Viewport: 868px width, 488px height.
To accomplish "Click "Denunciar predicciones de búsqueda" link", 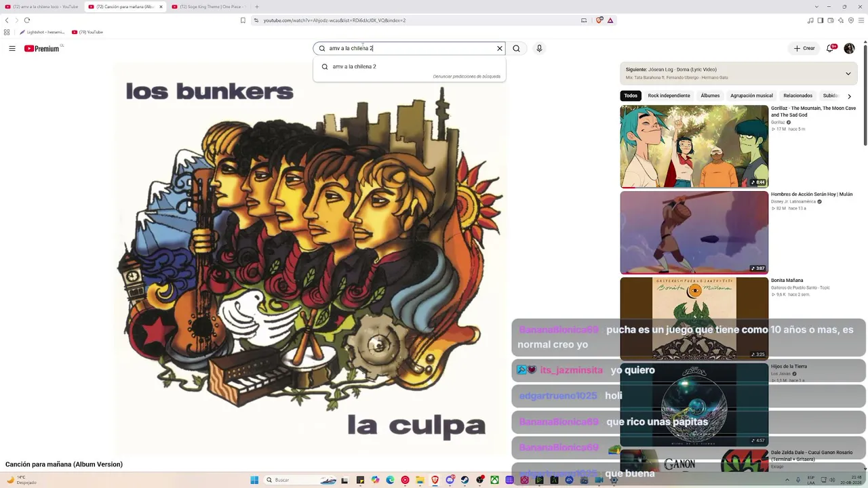I will 467,77.
